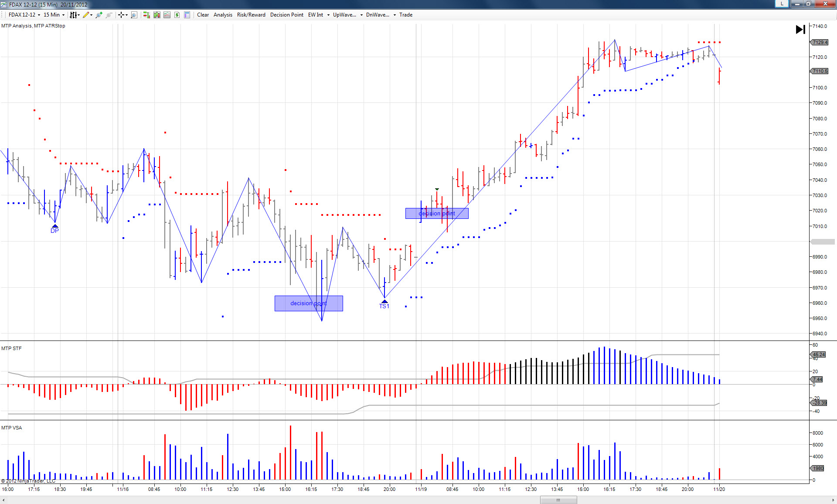Click the Clear button
Viewport: 837px width, 504px height.
[203, 15]
